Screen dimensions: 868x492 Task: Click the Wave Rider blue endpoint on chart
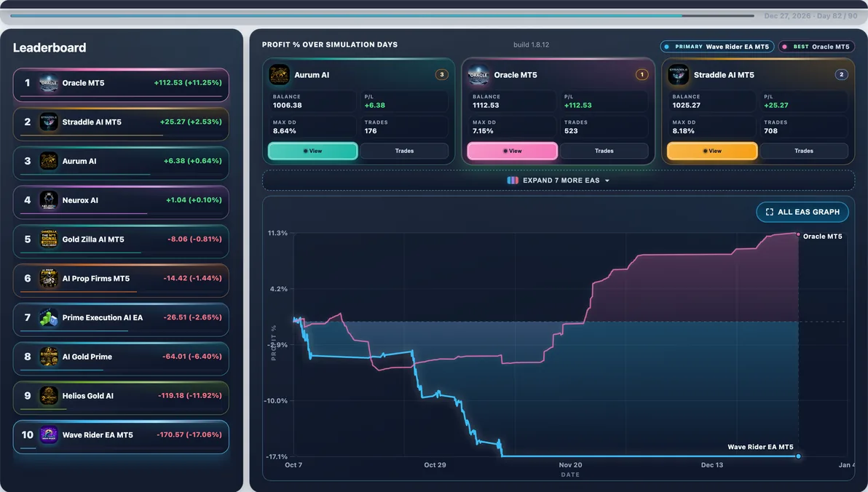(798, 456)
